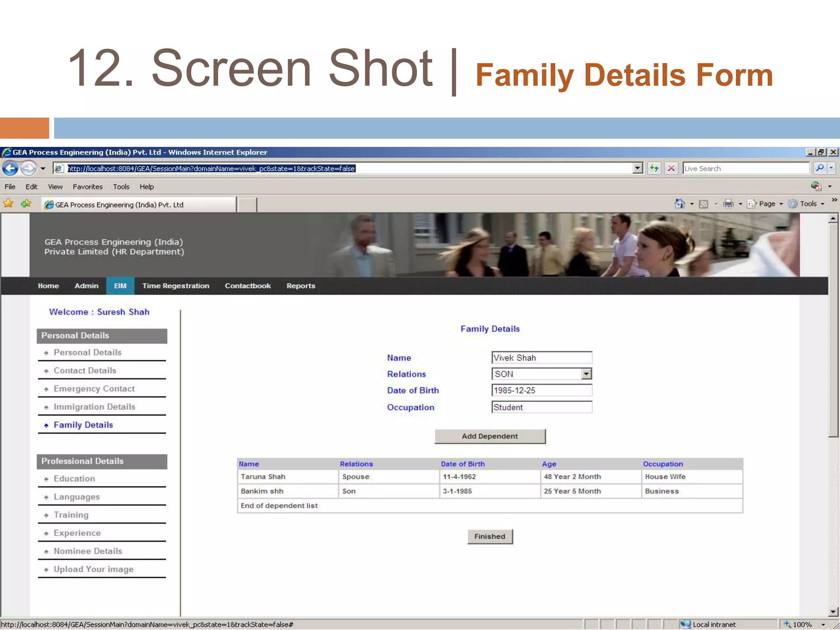Expand the Relations dropdown
This screenshot has width=840, height=630.
(x=586, y=374)
